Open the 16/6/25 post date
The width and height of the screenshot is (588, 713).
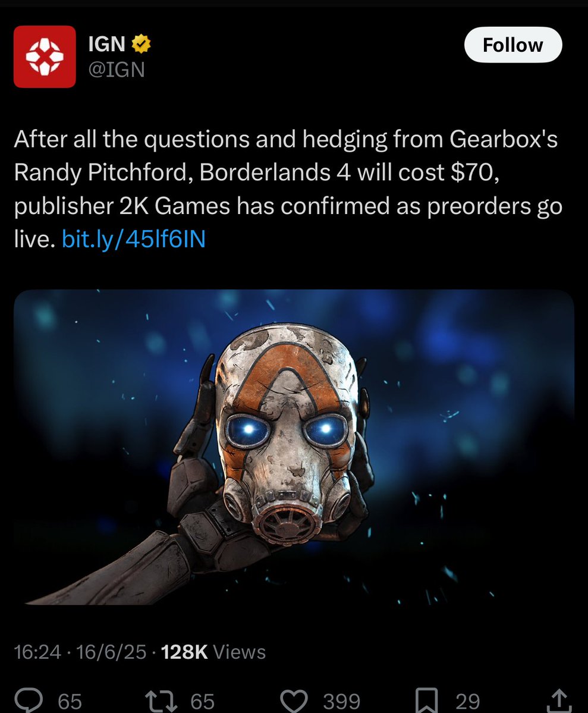[111, 652]
